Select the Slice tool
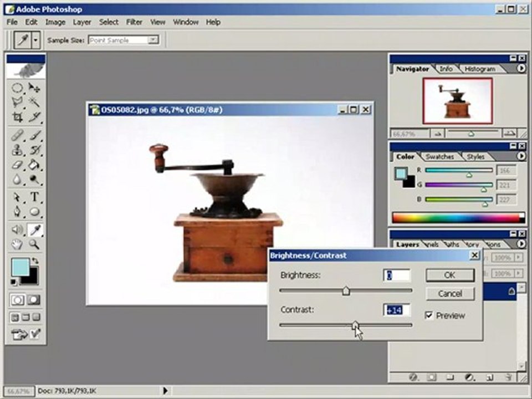 point(34,117)
